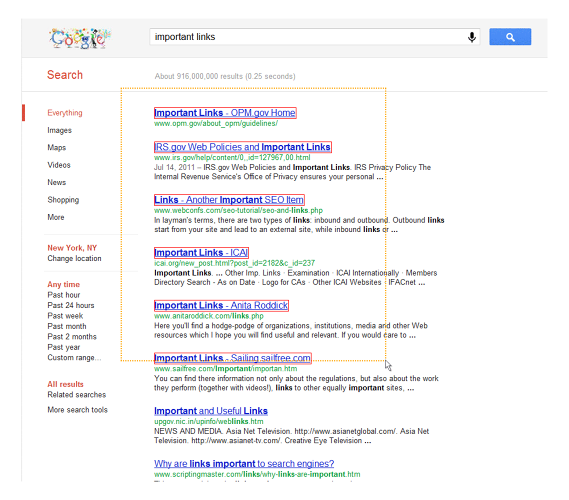569x500 pixels.
Task: Select All results option
Action: point(65,384)
